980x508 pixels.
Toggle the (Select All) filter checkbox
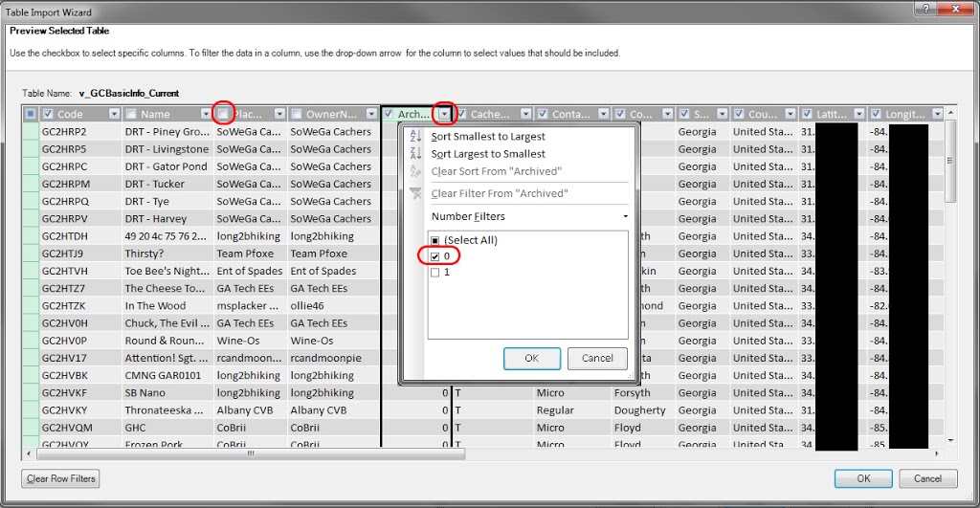435,240
